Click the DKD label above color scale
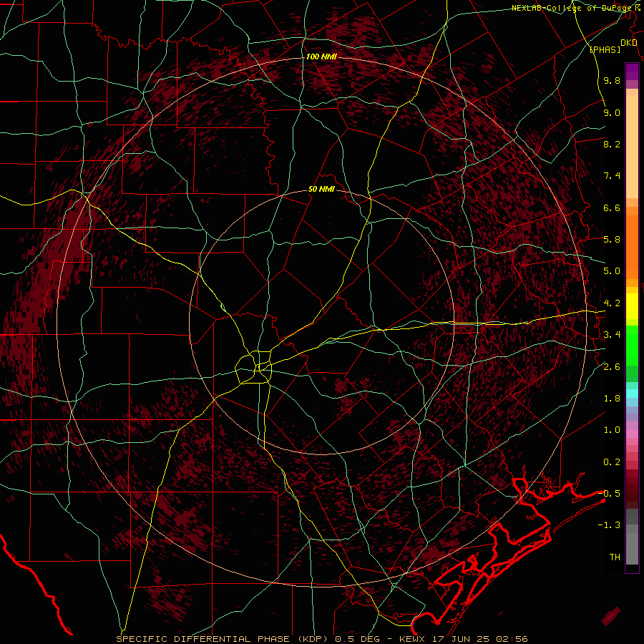This screenshot has width=644, height=644. 628,43
